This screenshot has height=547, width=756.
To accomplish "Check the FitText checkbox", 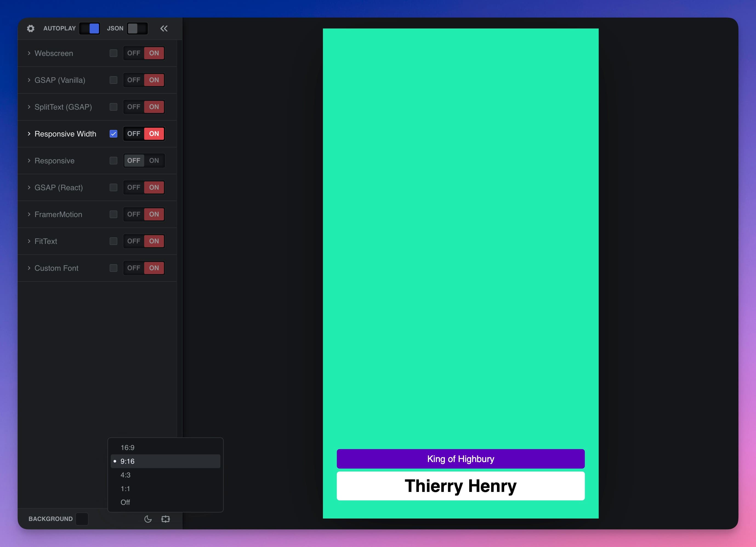I will [113, 241].
